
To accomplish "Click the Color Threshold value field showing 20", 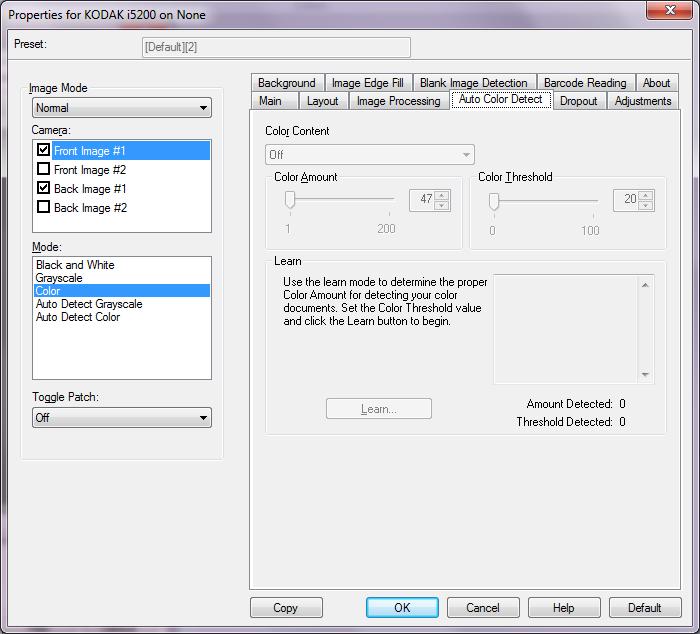I will point(627,200).
